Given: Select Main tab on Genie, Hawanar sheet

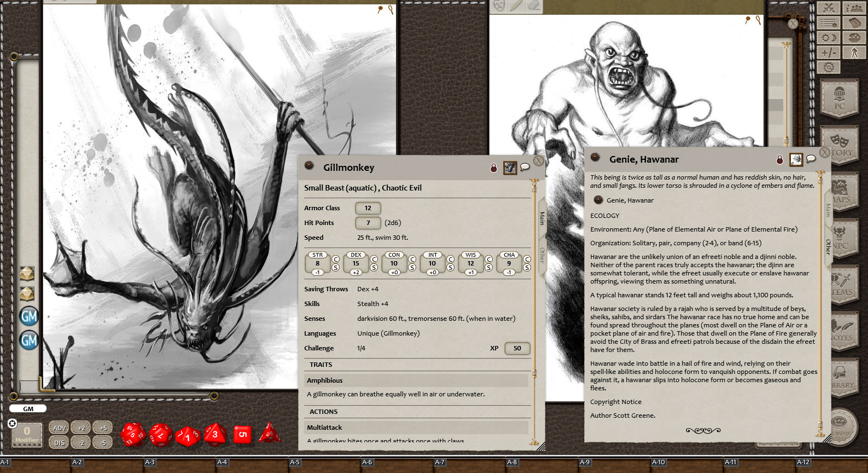Looking at the screenshot, I should (828, 210).
